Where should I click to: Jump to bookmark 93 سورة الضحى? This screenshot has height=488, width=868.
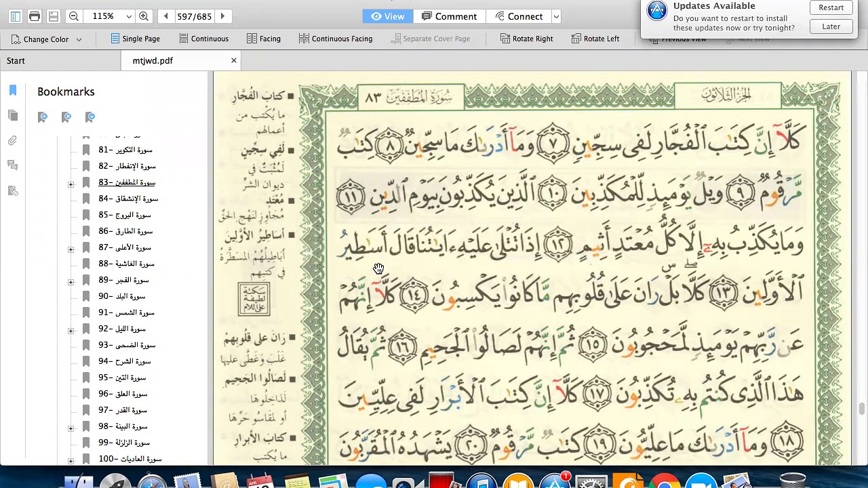pyautogui.click(x=127, y=345)
